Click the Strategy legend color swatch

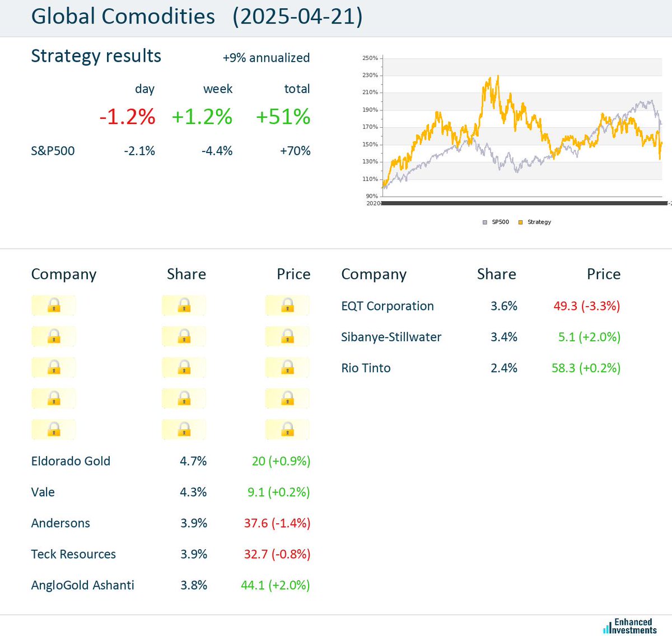520,222
